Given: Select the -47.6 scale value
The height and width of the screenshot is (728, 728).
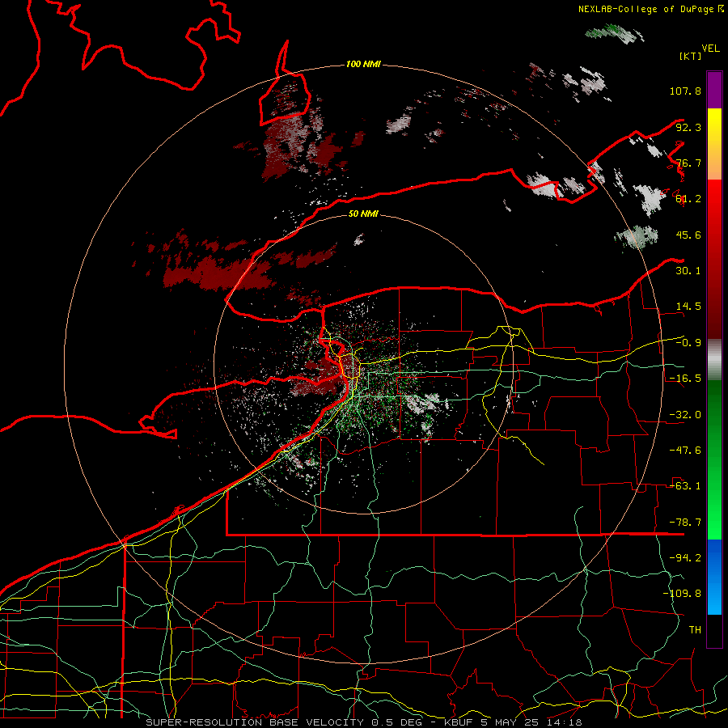Looking at the screenshot, I should 685,451.
